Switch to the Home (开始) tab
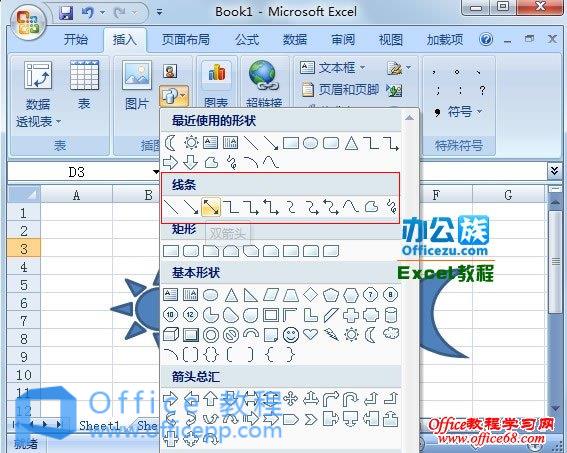 click(x=76, y=39)
